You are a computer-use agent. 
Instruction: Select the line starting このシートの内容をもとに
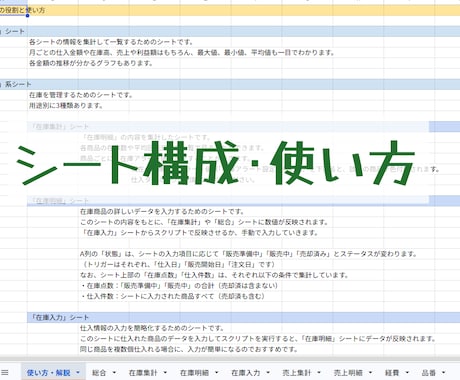204,222
